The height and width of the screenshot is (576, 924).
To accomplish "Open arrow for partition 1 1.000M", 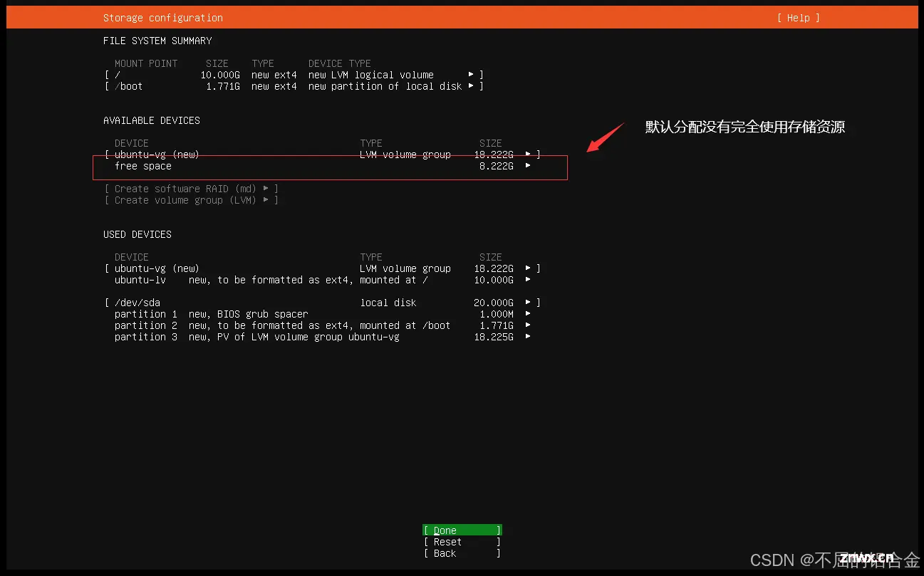I will tap(528, 314).
